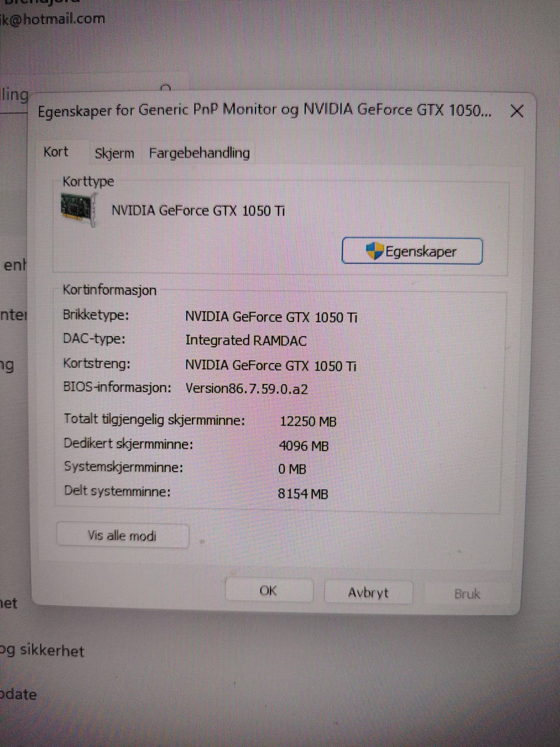This screenshot has height=747, width=560.
Task: Click the Kortinformasjon group label
Action: coord(110,290)
